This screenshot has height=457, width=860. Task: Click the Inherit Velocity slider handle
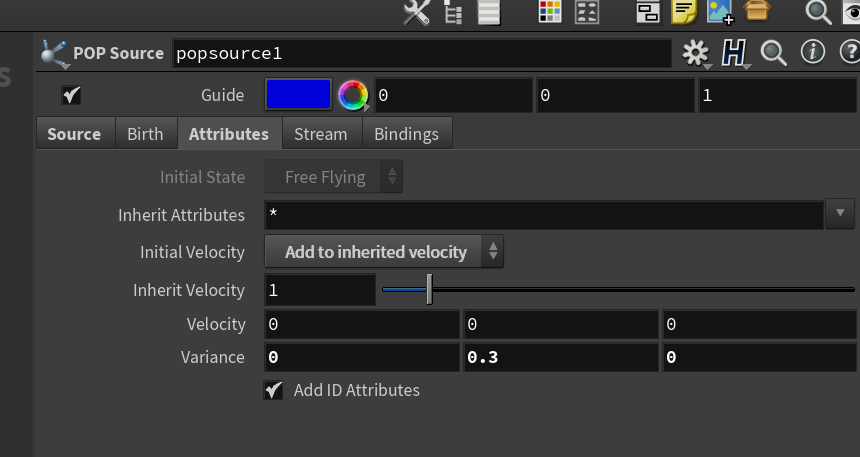tap(429, 289)
